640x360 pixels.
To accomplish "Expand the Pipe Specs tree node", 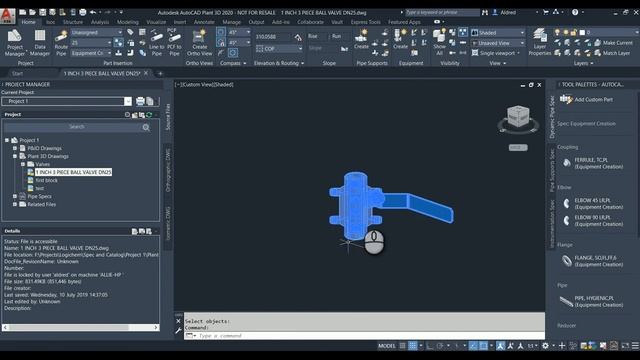I will (x=15, y=196).
